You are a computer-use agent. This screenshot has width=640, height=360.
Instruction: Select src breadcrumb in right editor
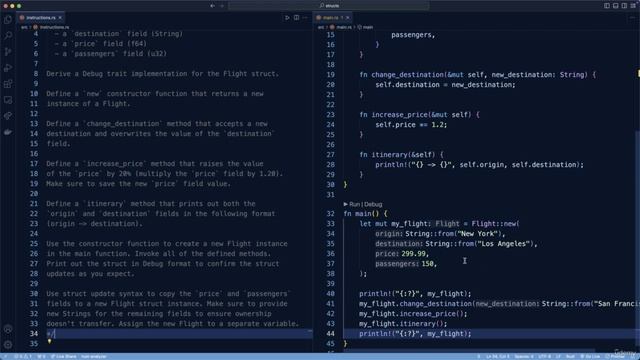coord(321,27)
